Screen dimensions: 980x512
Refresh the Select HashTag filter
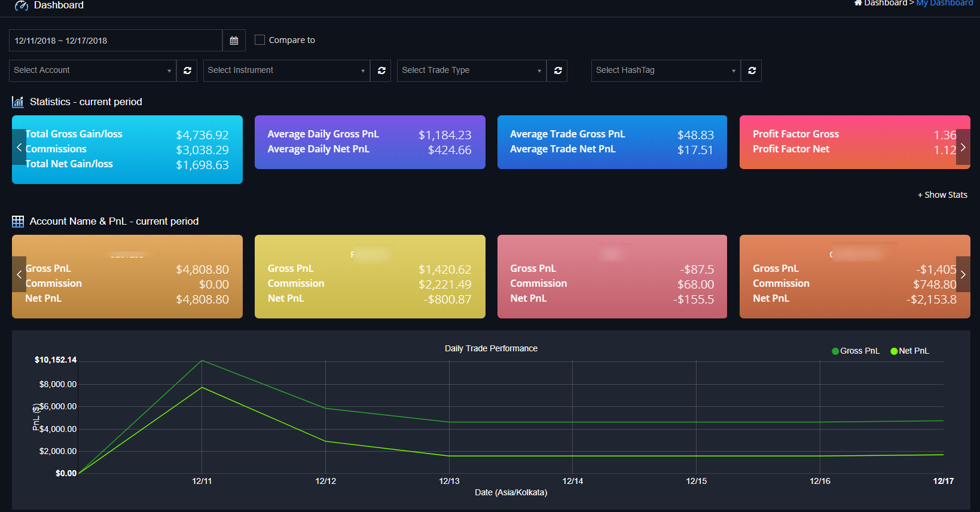(x=752, y=70)
